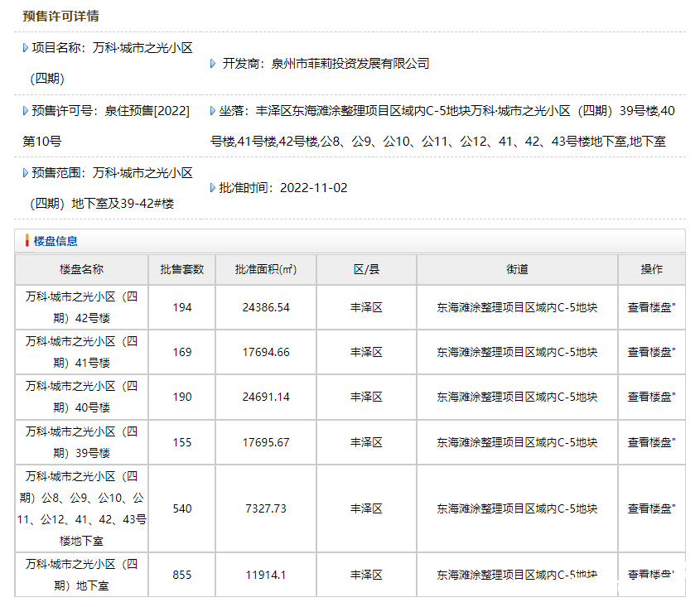Image resolution: width=700 pixels, height=607 pixels.
Task: Click the 批售套数 column header
Action: pos(182,269)
